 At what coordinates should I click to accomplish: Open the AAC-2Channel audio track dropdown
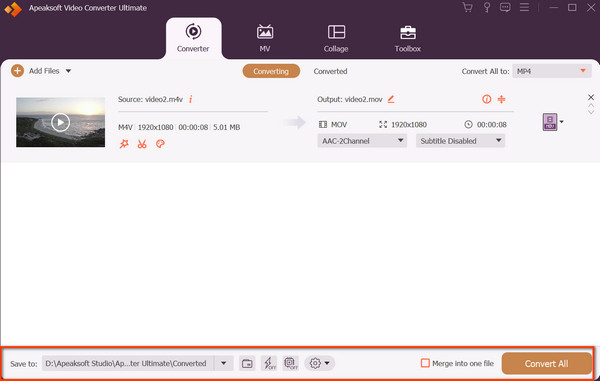point(362,141)
